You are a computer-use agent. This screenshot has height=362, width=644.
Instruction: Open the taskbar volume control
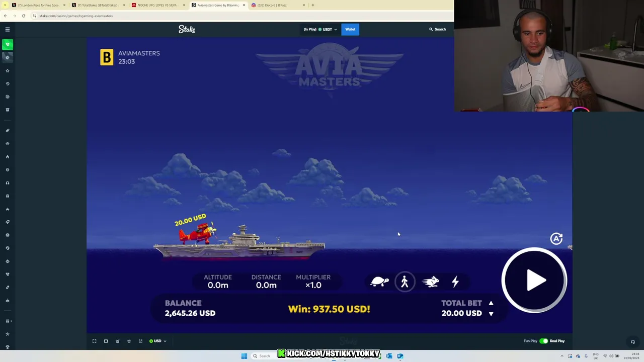[611, 356]
